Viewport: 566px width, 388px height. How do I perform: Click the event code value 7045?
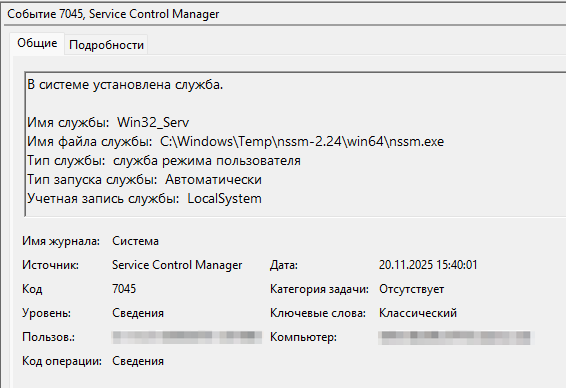click(124, 289)
